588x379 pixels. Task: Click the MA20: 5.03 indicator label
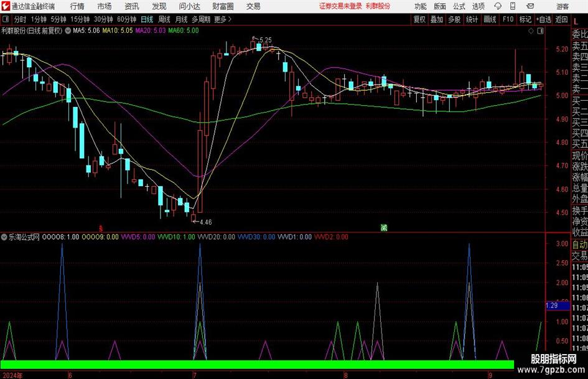(151, 30)
